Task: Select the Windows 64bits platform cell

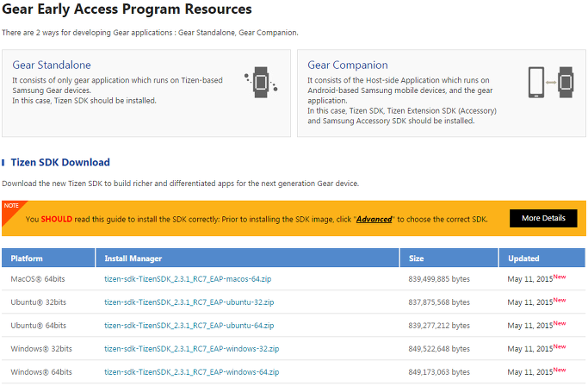Action: (x=41, y=372)
